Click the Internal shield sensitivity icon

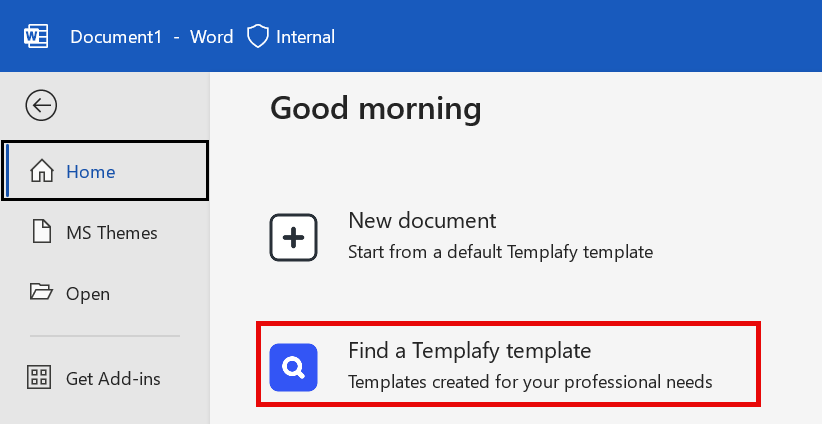pos(257,37)
